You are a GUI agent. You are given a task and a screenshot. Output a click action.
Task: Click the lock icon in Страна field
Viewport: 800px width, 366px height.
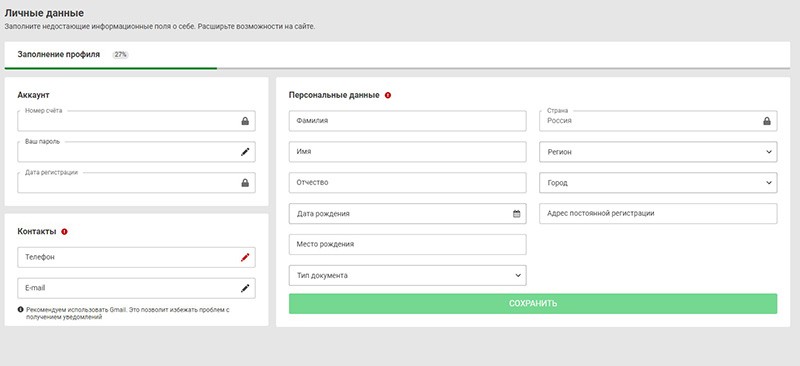click(x=767, y=121)
